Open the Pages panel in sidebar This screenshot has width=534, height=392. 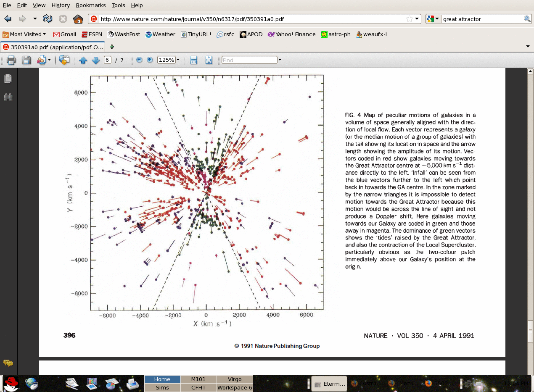[8, 79]
